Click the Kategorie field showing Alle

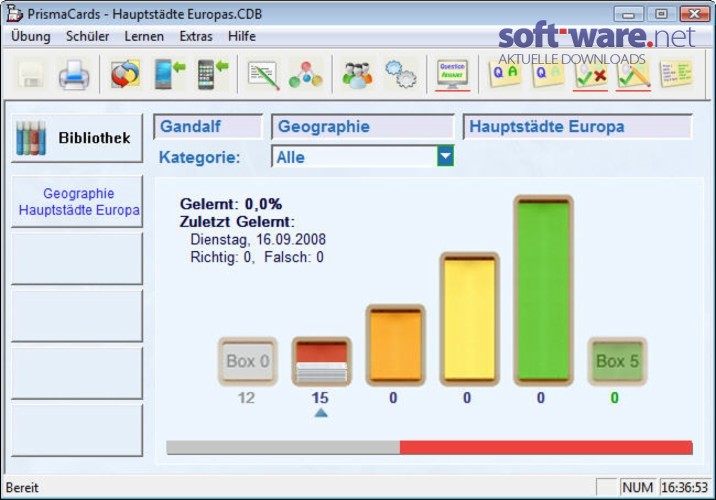[362, 157]
